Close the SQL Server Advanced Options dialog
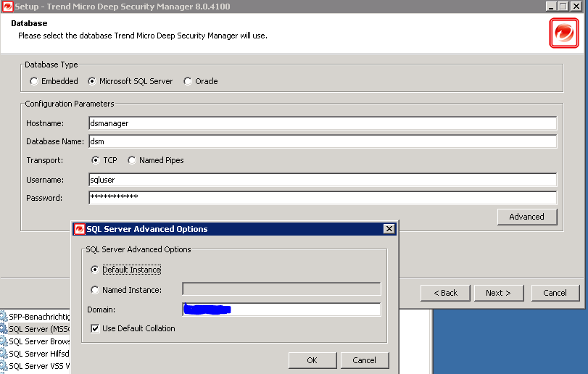 tap(389, 228)
